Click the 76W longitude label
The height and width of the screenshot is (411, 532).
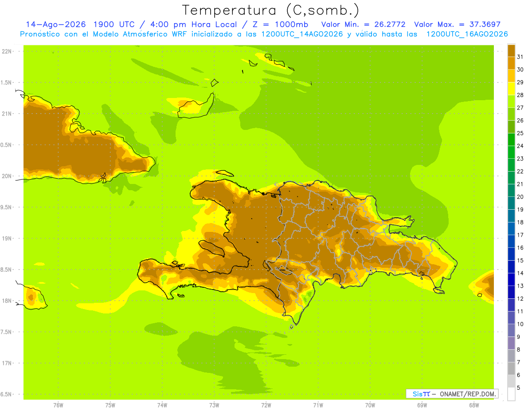point(58,405)
